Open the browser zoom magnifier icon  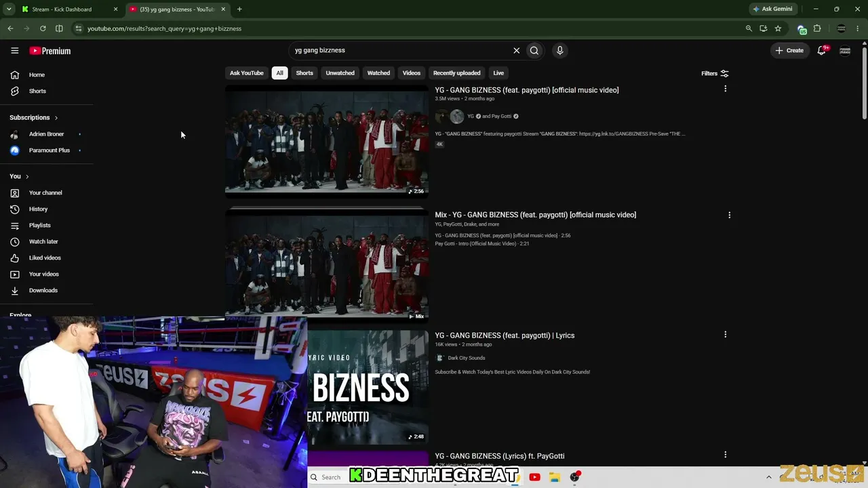[x=749, y=28]
